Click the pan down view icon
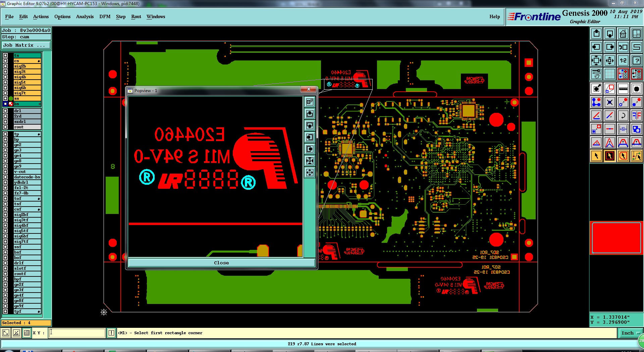 click(610, 34)
